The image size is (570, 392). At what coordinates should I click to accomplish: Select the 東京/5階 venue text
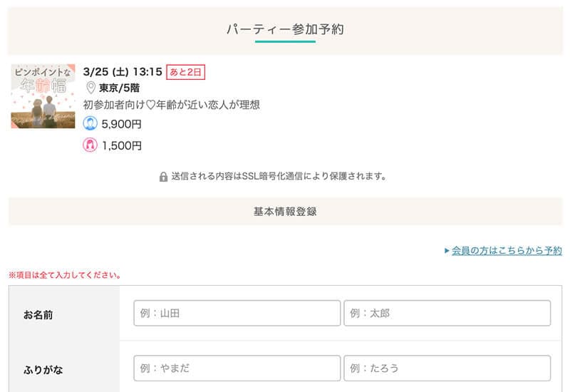pos(119,88)
